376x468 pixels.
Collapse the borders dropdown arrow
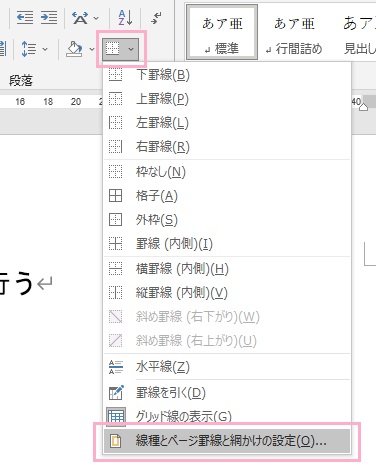click(x=131, y=49)
